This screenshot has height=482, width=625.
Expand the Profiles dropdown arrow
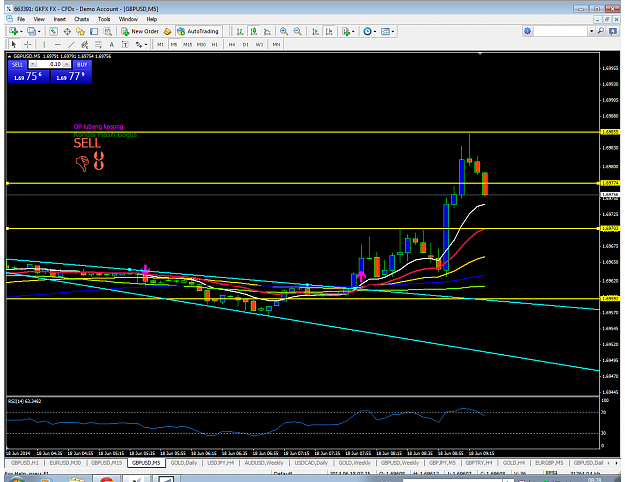pos(39,31)
